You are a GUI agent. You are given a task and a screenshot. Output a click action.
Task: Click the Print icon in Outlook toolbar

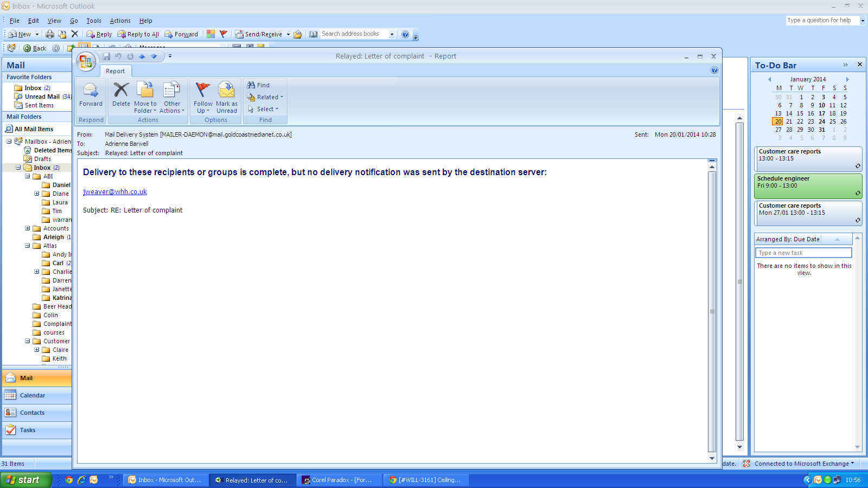[50, 34]
